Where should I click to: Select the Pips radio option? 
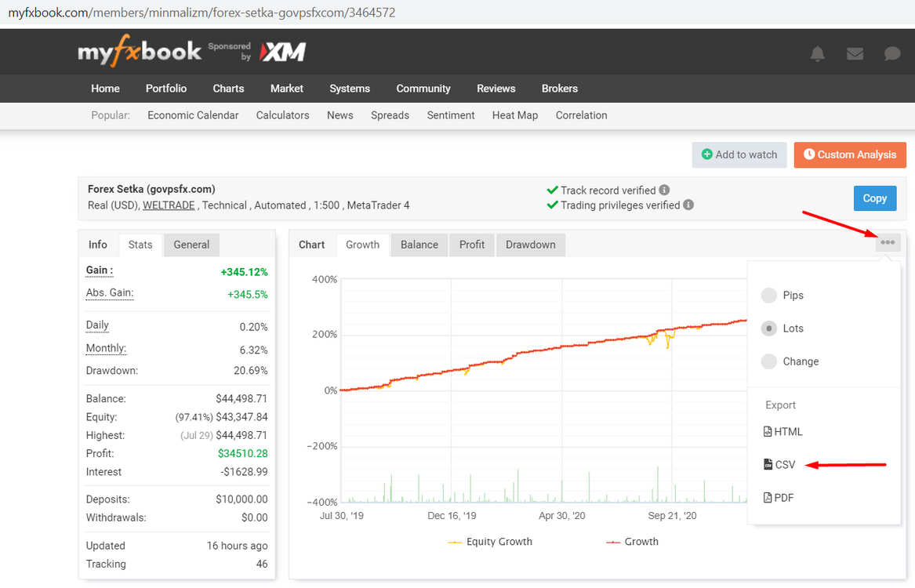[769, 295]
